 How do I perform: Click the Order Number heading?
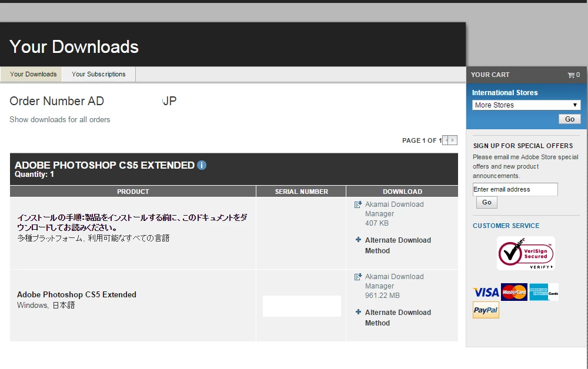tap(93, 101)
